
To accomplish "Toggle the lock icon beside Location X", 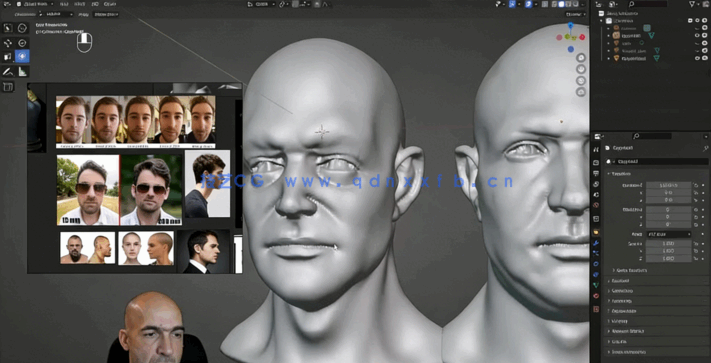I will pos(696,185).
